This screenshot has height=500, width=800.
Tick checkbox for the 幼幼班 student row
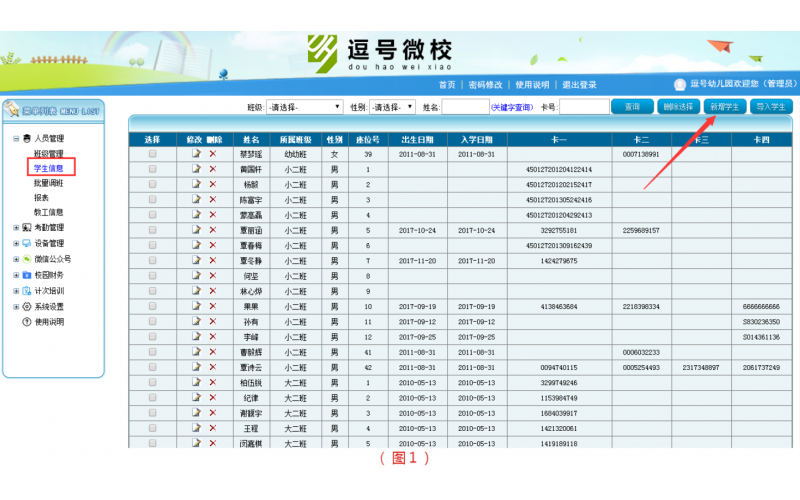(153, 154)
